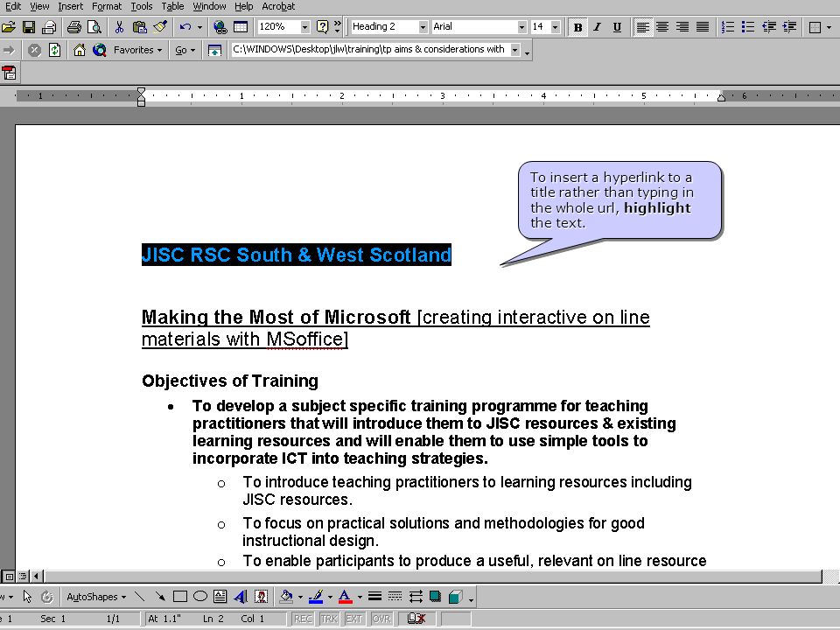Click the address field showing C:\WINDOWS\Desktop path
Viewport: 840px width, 630px height.
coord(369,50)
